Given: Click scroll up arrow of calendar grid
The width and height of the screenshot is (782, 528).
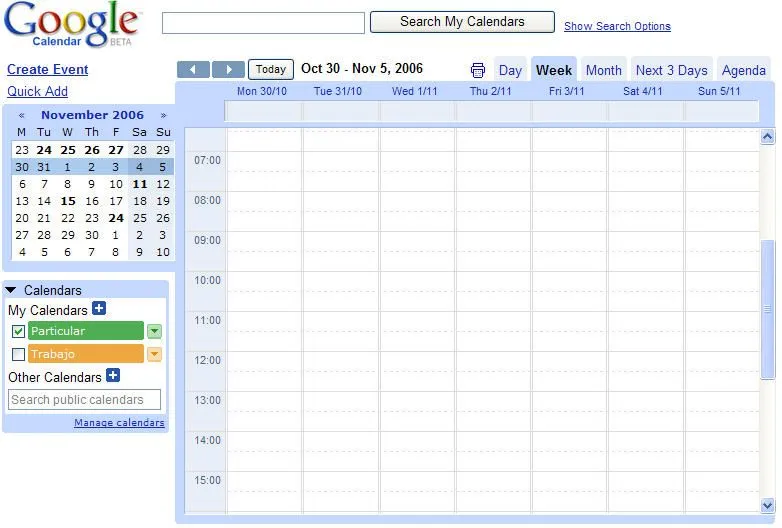Looking at the screenshot, I should click(768, 136).
